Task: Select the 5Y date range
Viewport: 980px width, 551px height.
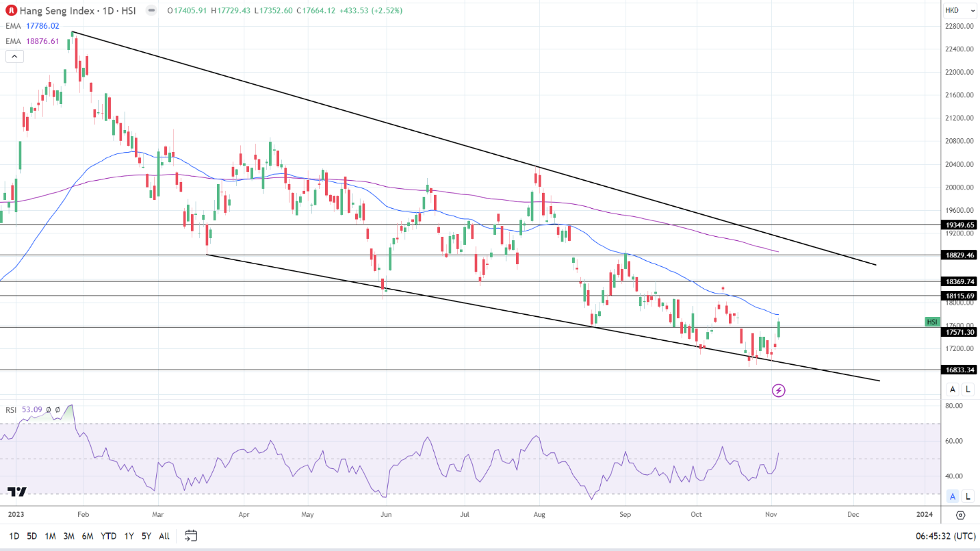Action: point(146,536)
